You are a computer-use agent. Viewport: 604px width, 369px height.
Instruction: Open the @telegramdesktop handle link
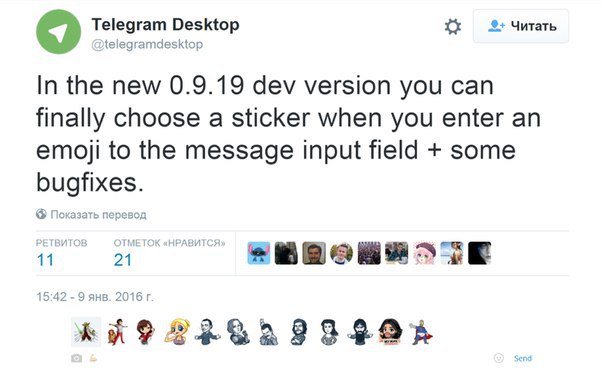(147, 44)
